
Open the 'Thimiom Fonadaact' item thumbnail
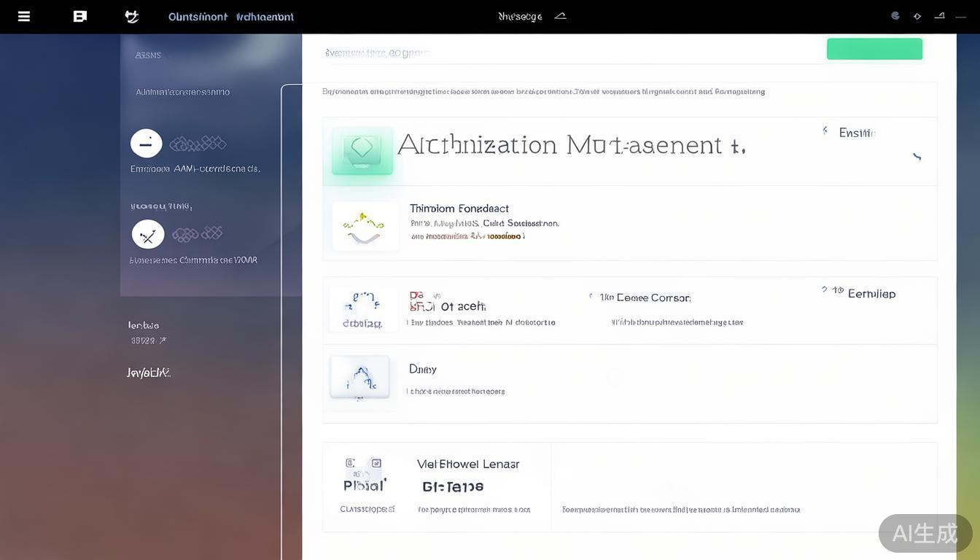coord(365,227)
